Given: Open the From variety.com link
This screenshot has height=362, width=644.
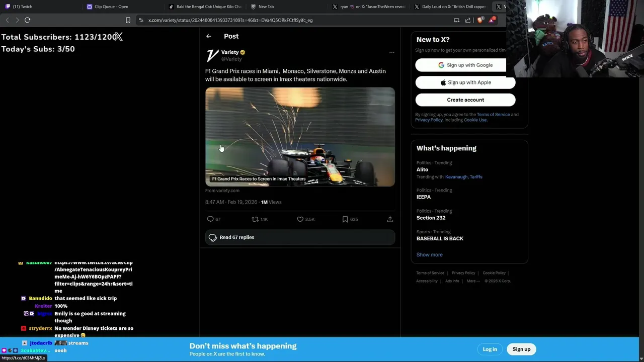Looking at the screenshot, I should (222, 191).
